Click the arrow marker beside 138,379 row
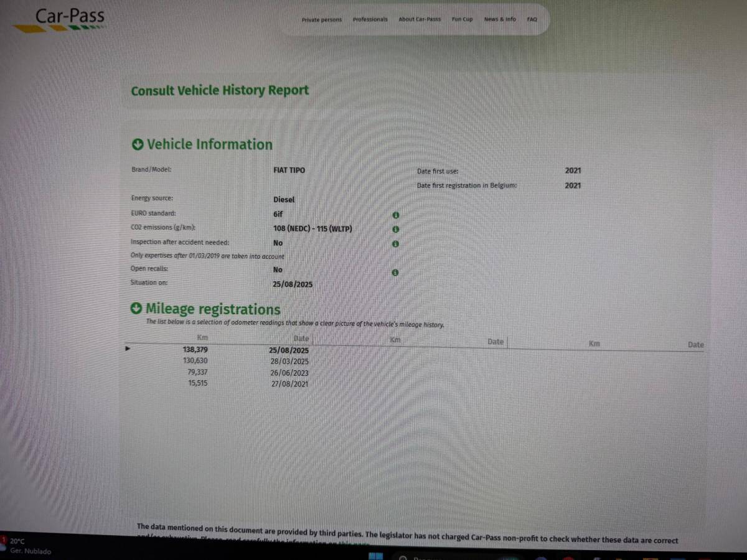747x560 pixels. [x=128, y=349]
